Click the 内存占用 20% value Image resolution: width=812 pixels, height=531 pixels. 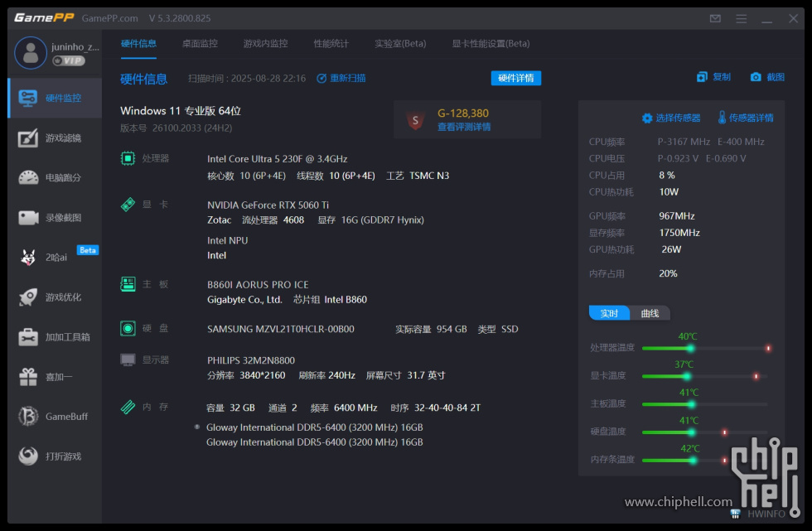[668, 273]
